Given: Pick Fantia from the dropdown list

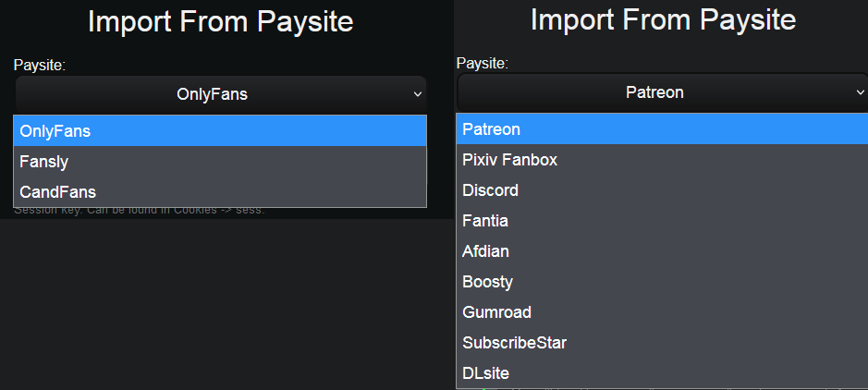Looking at the screenshot, I should [662, 221].
